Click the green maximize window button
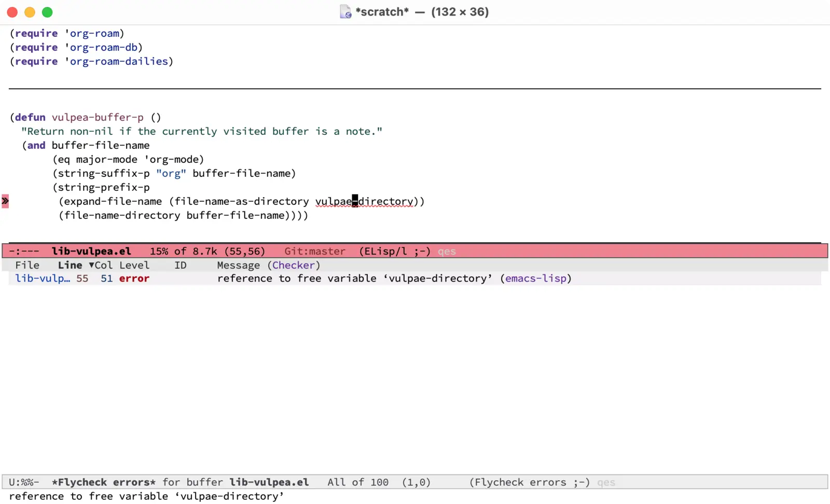This screenshot has height=504, width=830. (47, 12)
